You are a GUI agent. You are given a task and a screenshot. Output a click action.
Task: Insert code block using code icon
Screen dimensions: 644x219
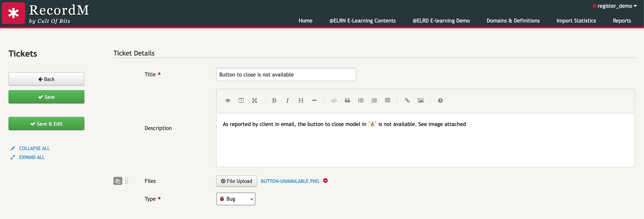point(334,100)
